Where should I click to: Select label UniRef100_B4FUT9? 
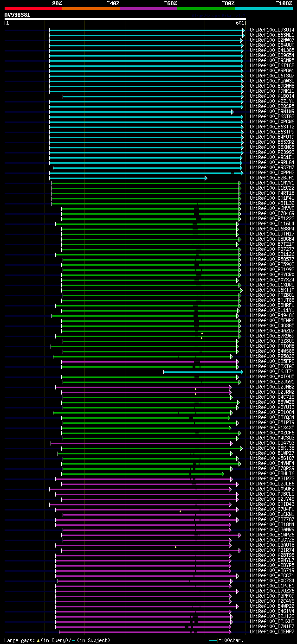click(x=272, y=137)
